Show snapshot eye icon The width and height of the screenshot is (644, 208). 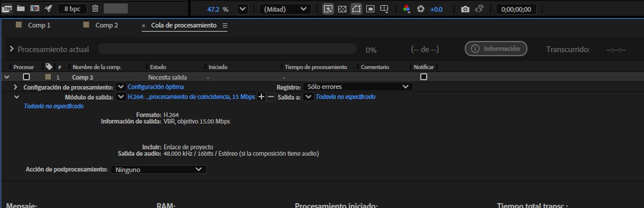[x=479, y=9]
